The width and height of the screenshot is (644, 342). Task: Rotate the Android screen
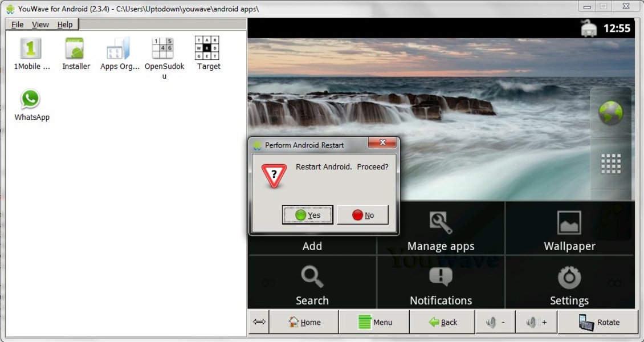[x=598, y=322]
